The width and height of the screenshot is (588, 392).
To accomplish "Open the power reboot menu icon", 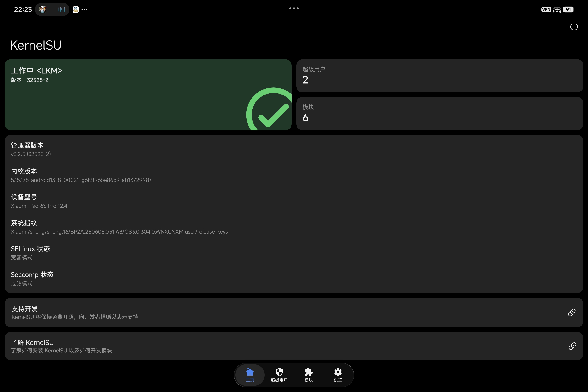I will tap(574, 26).
